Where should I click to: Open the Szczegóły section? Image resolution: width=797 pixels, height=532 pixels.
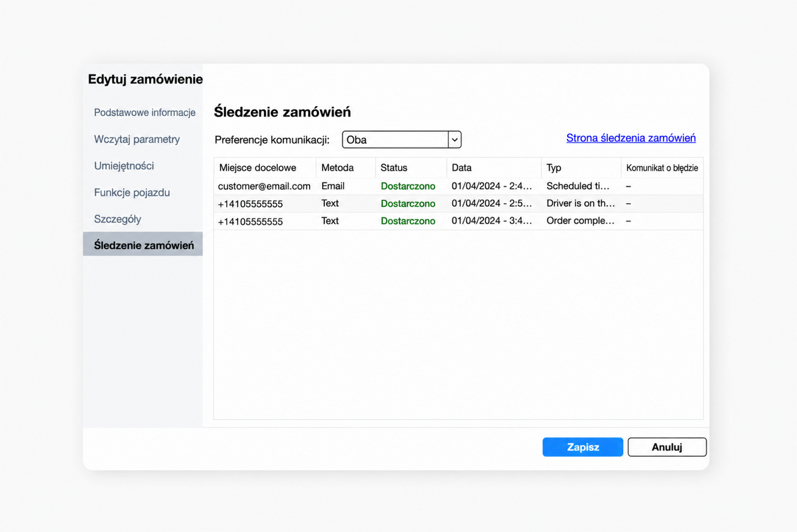tap(117, 219)
